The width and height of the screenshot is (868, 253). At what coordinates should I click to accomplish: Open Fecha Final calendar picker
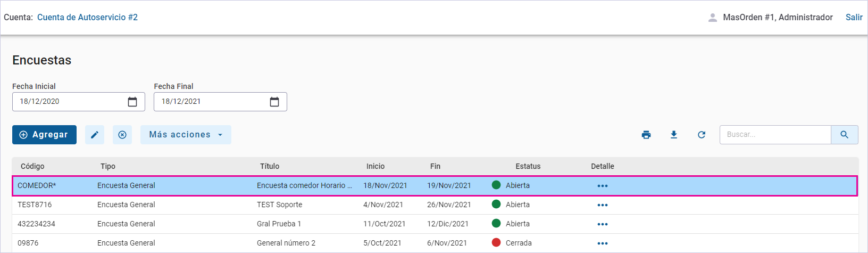[274, 102]
